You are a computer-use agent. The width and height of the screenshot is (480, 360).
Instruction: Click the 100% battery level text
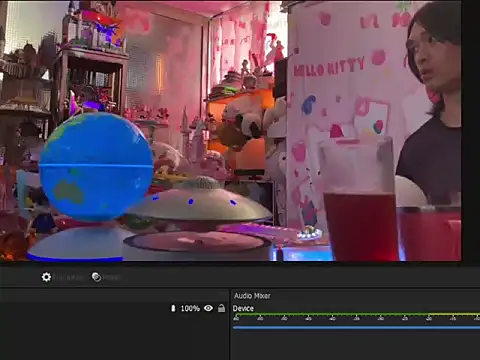pyautogui.click(x=190, y=308)
